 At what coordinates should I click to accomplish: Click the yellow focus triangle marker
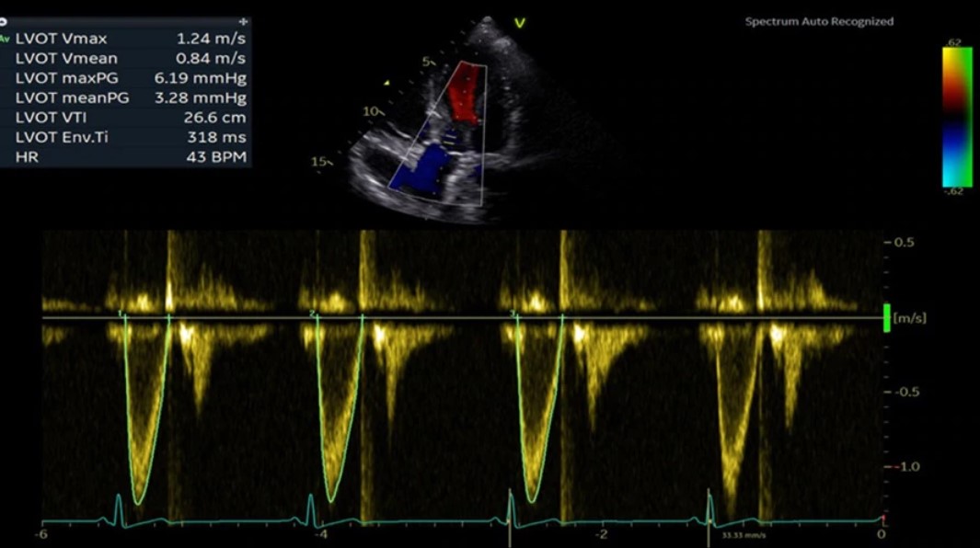coord(387,84)
